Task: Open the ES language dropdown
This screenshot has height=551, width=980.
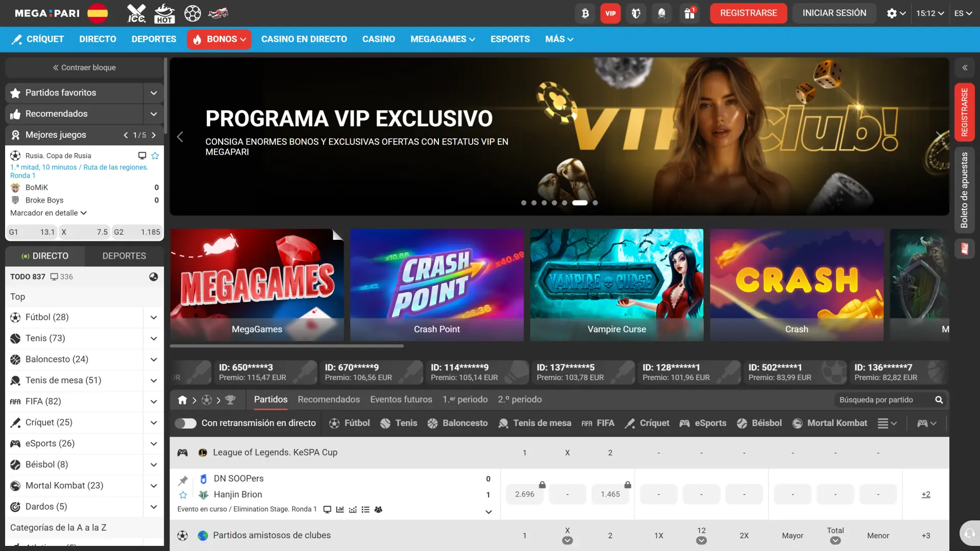Action: [x=963, y=13]
